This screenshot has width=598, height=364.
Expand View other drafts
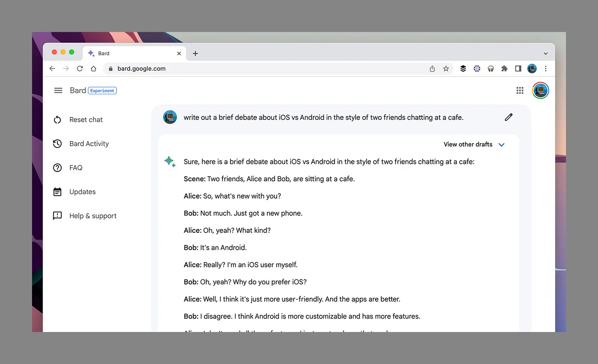click(x=474, y=144)
